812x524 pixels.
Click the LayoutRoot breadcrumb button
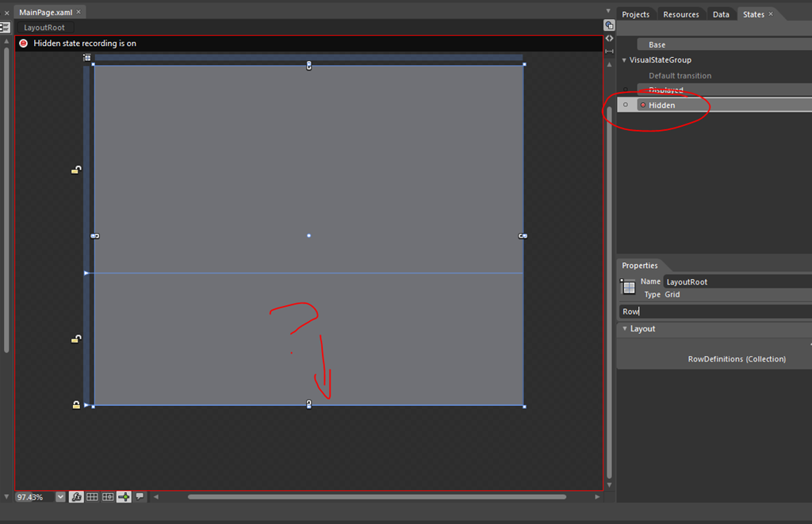click(44, 28)
